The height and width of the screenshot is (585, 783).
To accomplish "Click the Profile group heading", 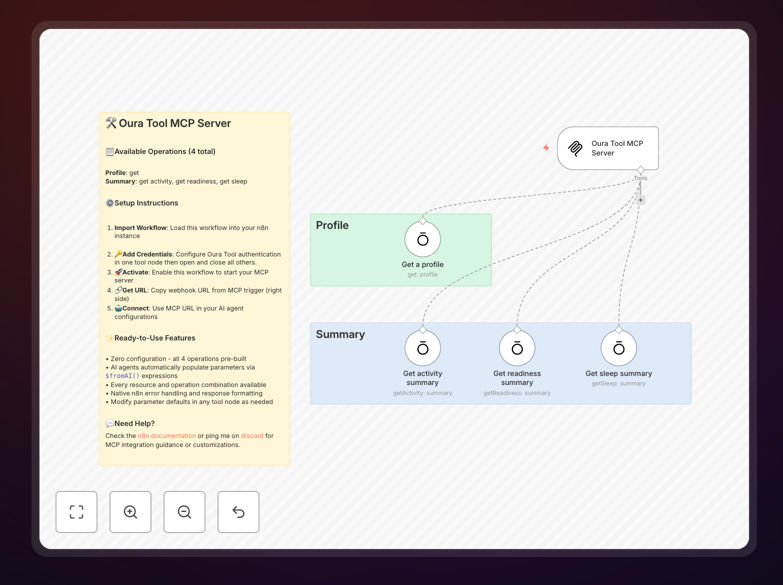I will point(332,225).
